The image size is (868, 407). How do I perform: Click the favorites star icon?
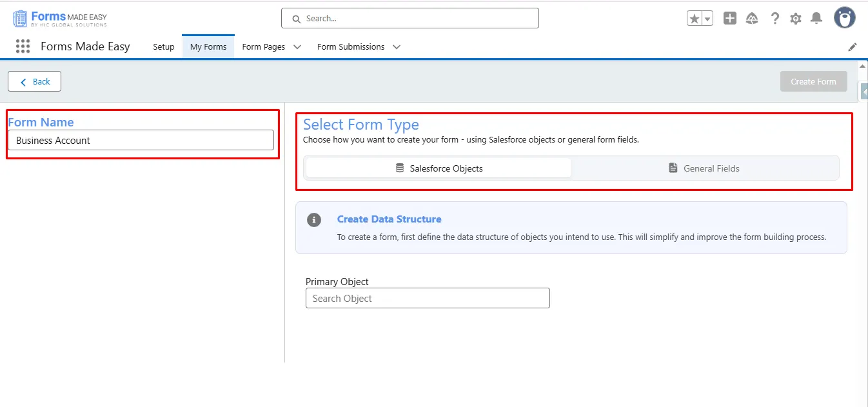695,19
